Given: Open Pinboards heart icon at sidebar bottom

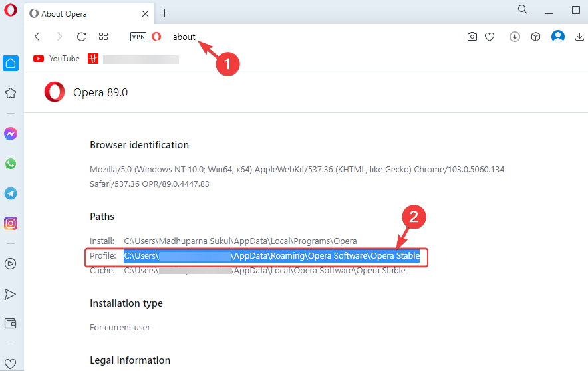Looking at the screenshot, I should 11,364.
